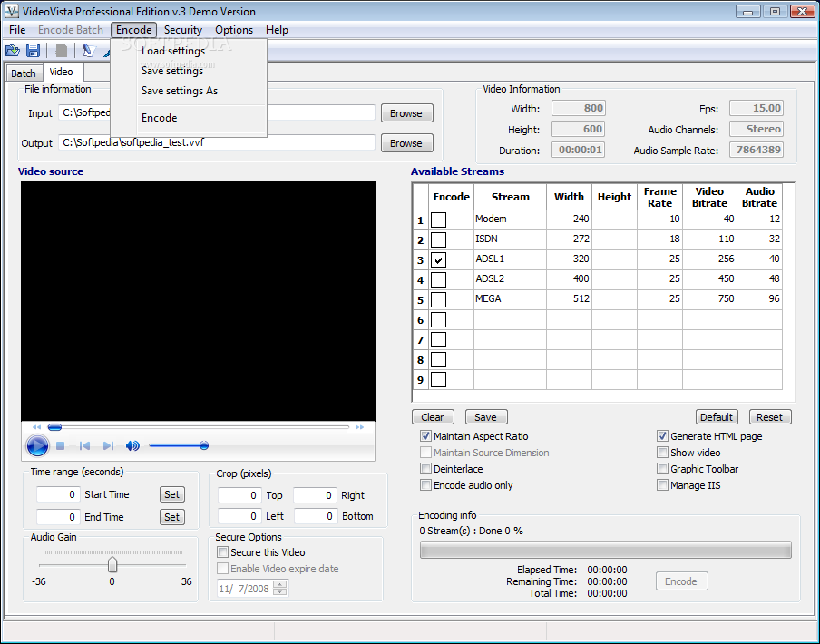
Task: Toggle Maintain Aspect Ratio checkbox
Action: (425, 436)
